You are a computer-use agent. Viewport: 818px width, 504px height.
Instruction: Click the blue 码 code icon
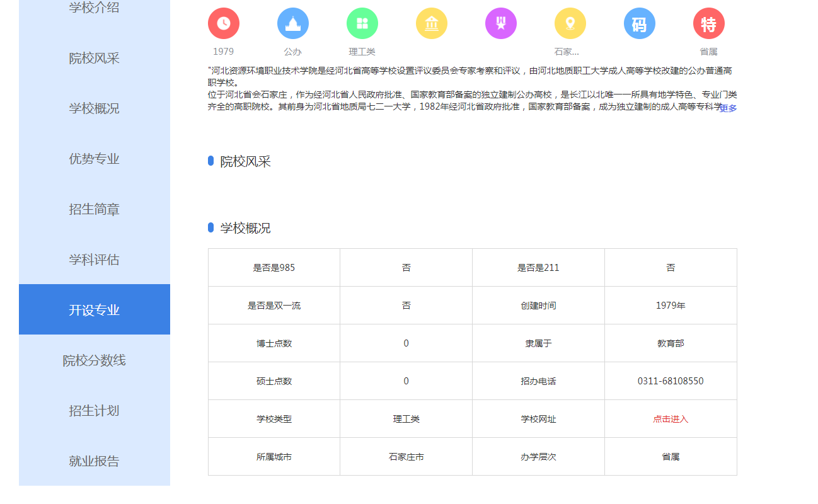tap(640, 23)
